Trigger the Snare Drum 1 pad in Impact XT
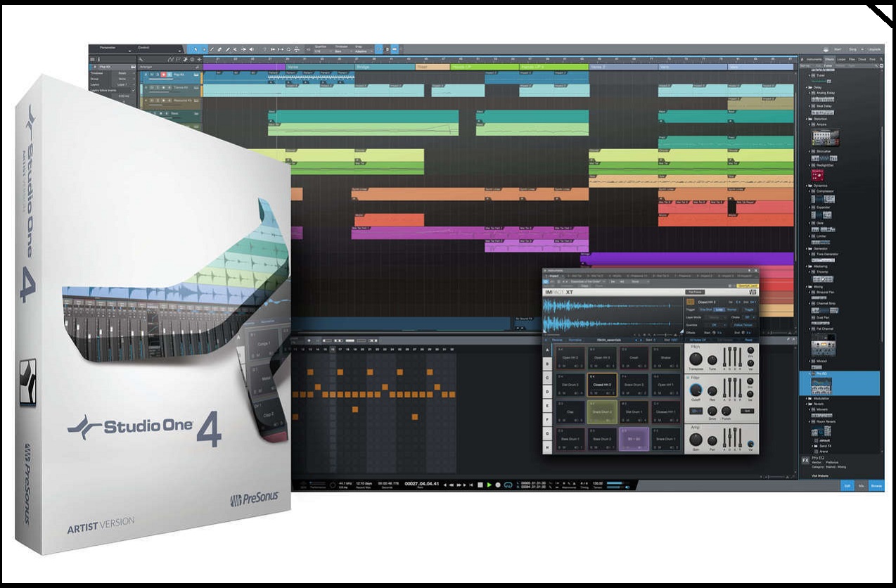The image size is (896, 588). click(665, 439)
